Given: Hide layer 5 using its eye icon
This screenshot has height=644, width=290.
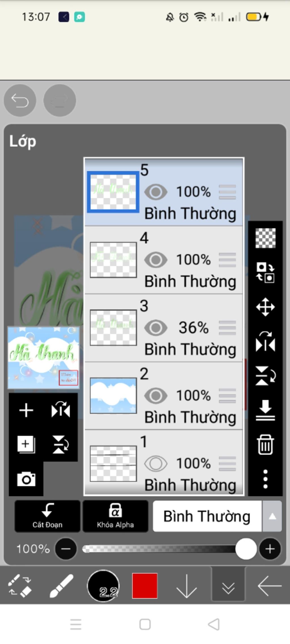Looking at the screenshot, I should tap(156, 192).
